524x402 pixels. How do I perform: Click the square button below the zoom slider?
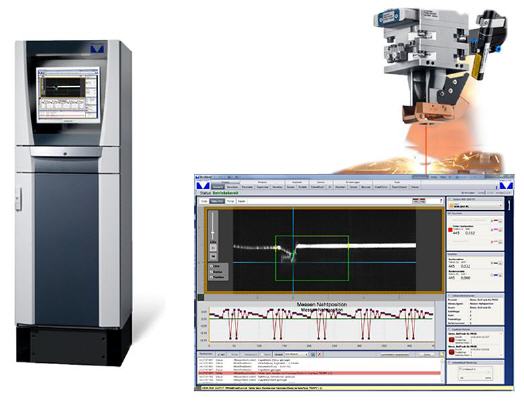(213, 248)
